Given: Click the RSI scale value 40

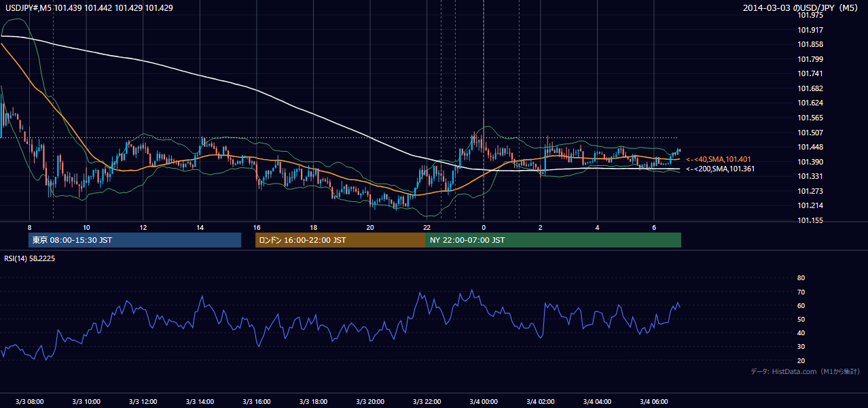Looking at the screenshot, I should pos(801,333).
